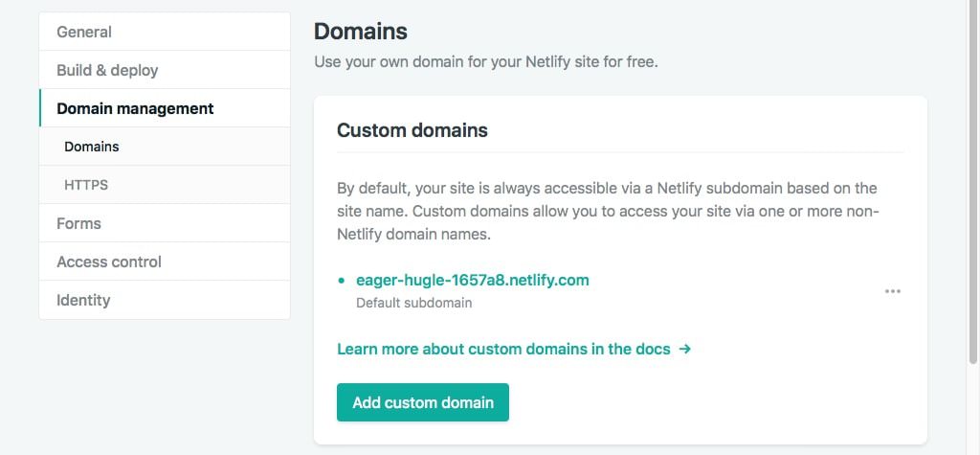
Task: Open the General settings section
Action: 84,32
